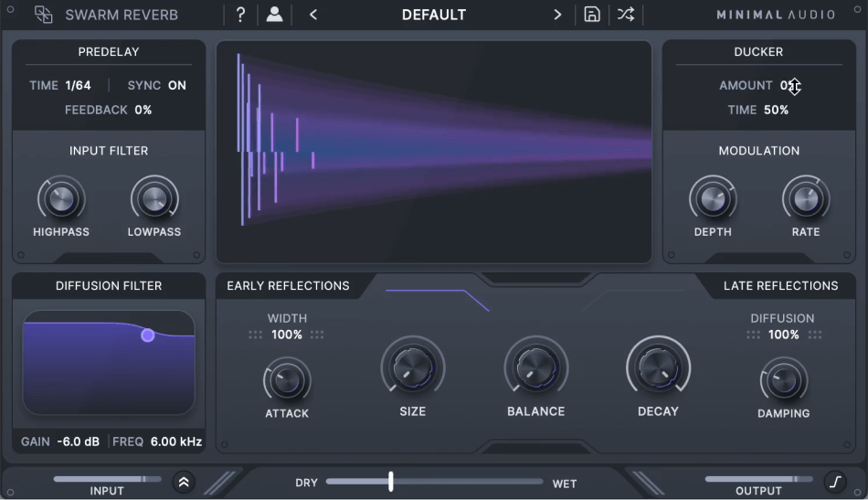The image size is (868, 500).
Task: Toggle the output limiter curve icon
Action: click(835, 483)
